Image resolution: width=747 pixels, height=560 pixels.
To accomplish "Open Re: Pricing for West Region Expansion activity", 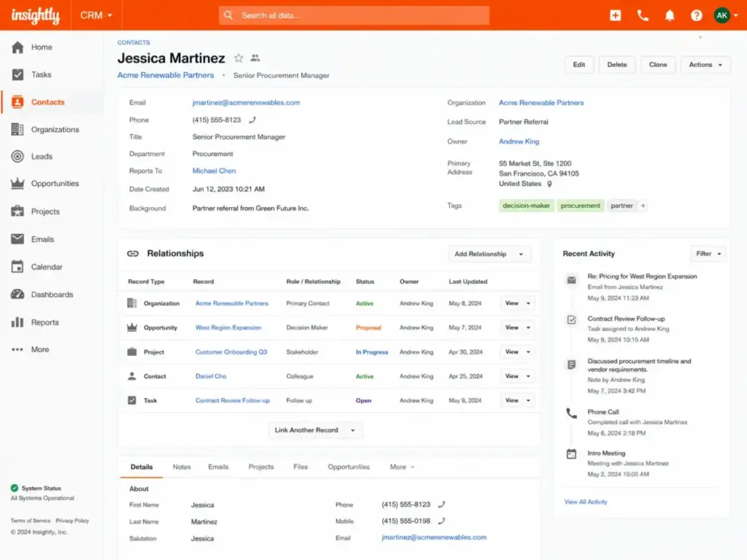I will (642, 276).
